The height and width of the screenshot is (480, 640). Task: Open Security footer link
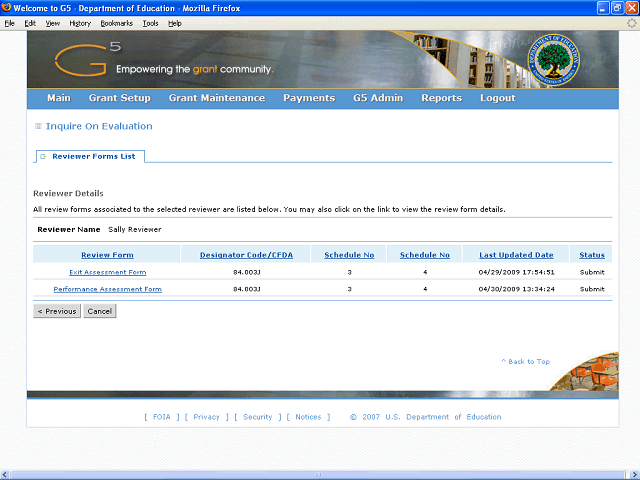pos(257,417)
